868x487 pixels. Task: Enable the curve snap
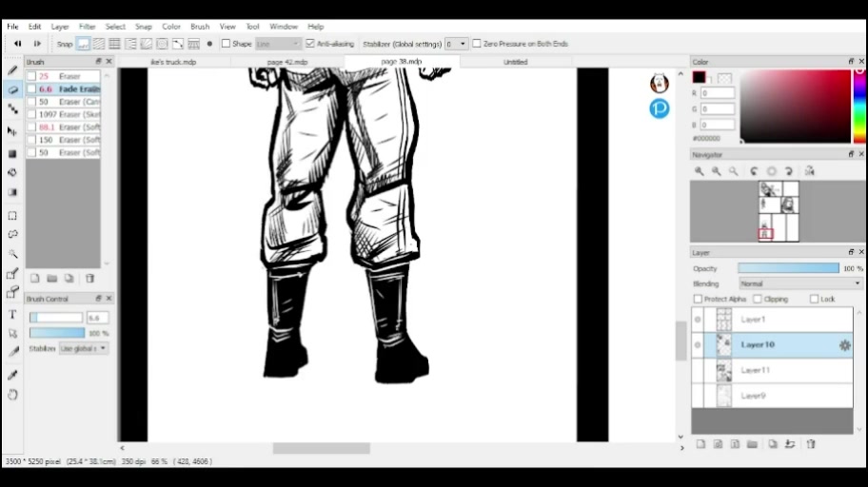178,44
